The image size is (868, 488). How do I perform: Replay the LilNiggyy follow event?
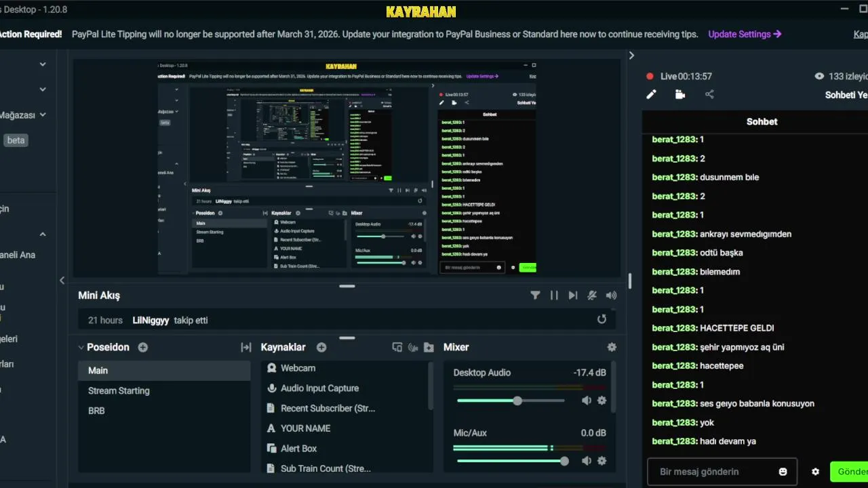(601, 319)
